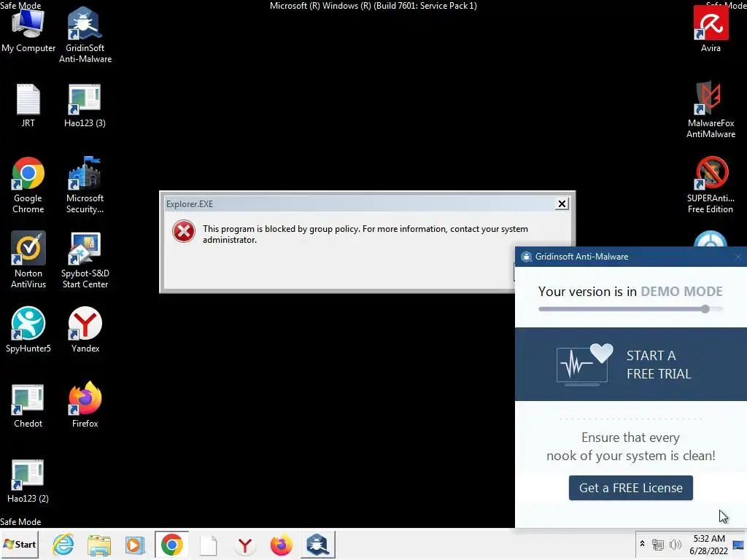747x560 pixels.
Task: Close the Explorer.EXE error dialog
Action: (x=562, y=204)
